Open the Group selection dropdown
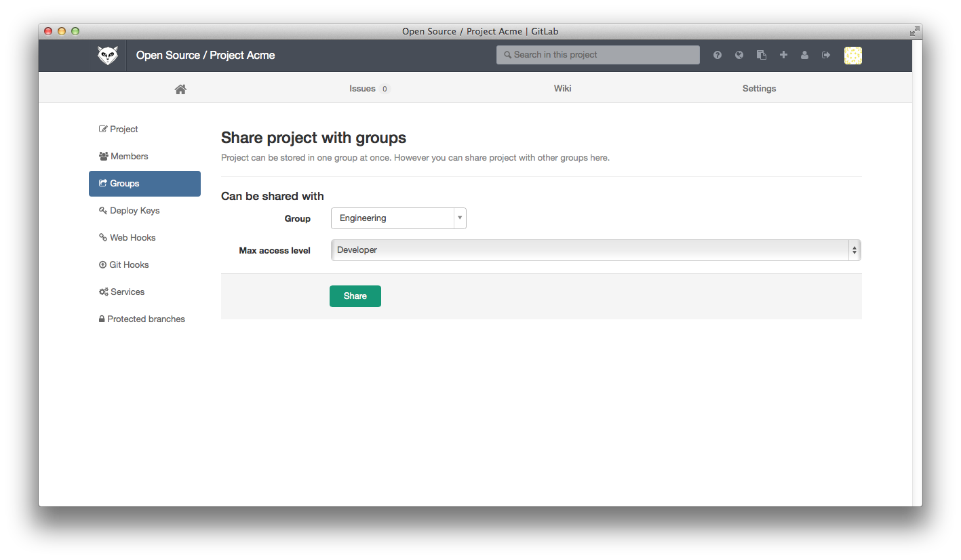Viewport: 961px width, 560px height. tap(460, 218)
